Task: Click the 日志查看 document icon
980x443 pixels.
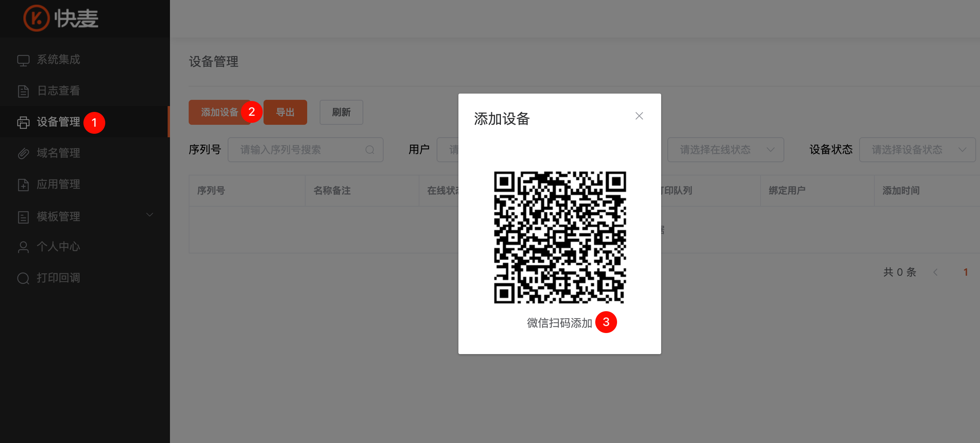Action: tap(23, 91)
